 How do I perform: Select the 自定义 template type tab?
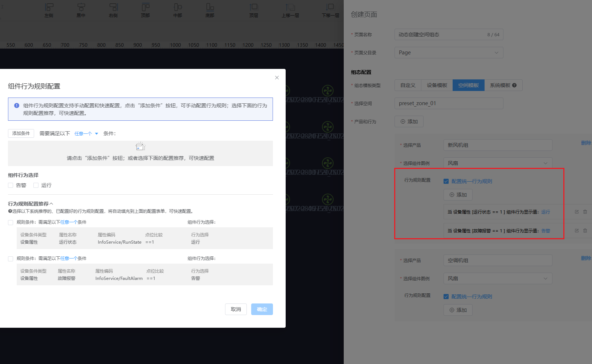(x=408, y=85)
